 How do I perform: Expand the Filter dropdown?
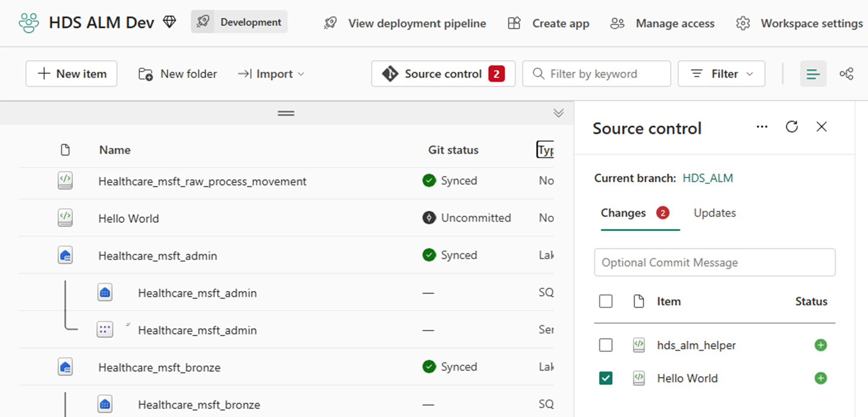tap(721, 74)
